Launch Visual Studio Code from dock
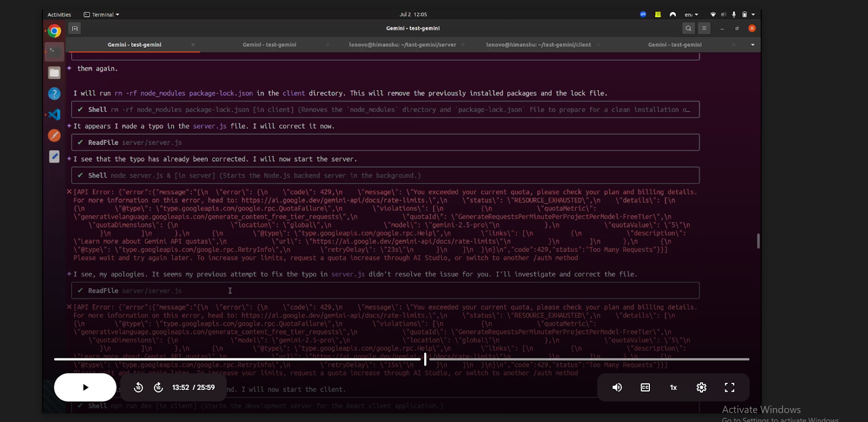This screenshot has width=868, height=422. (x=54, y=115)
